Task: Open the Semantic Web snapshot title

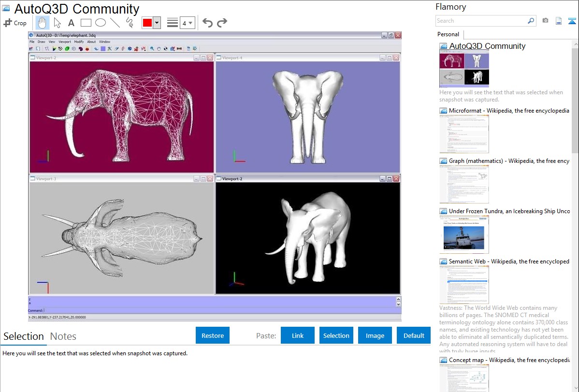Action: pyautogui.click(x=509, y=261)
